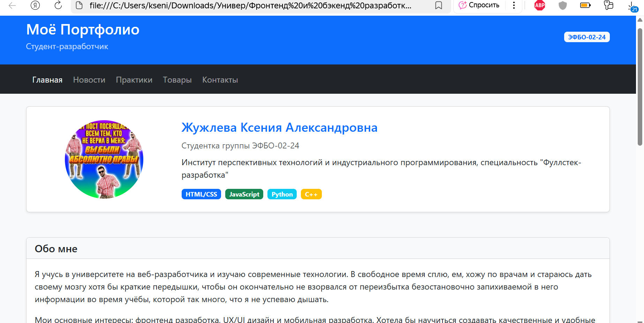Open the three-dot browser menu
This screenshot has height=323, width=644.
pyautogui.click(x=514, y=6)
